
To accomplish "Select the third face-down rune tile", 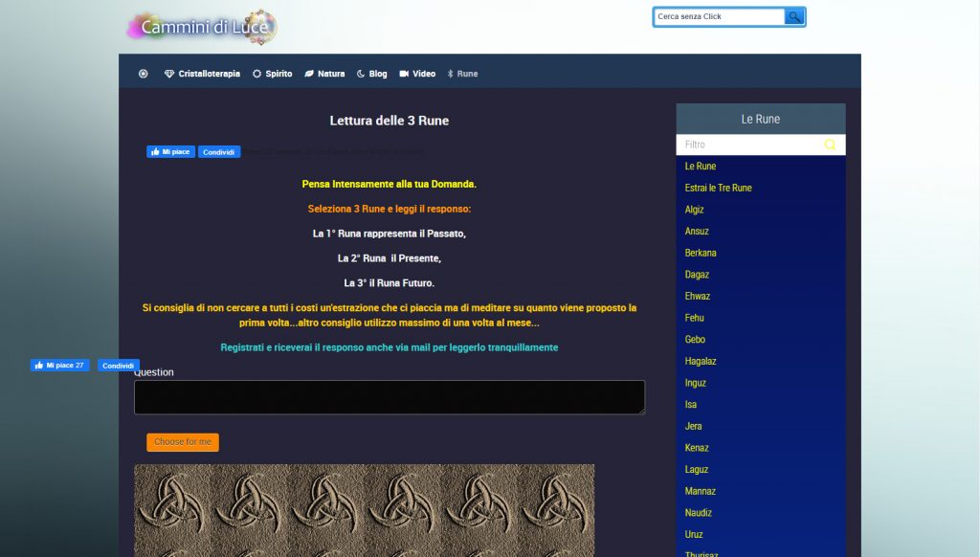I will [326, 503].
